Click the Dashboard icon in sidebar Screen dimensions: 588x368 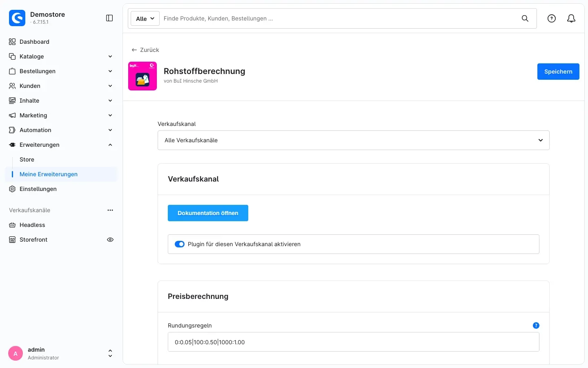(12, 42)
